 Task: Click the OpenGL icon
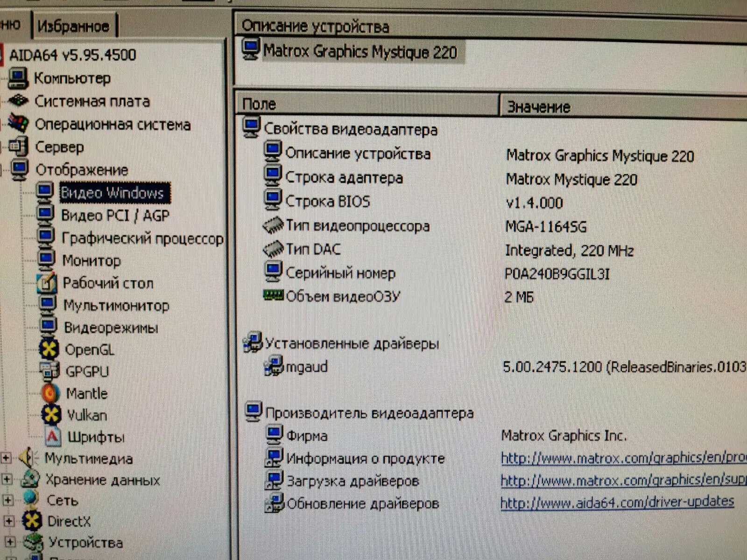click(49, 349)
